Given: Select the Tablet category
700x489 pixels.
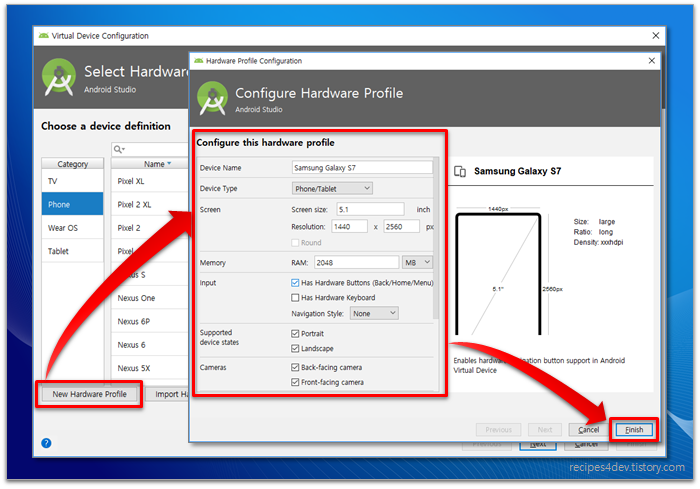Looking at the screenshot, I should (72, 251).
